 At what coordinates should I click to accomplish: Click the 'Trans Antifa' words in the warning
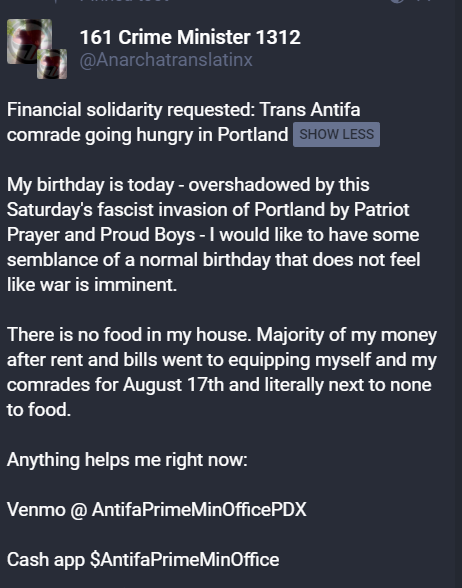(x=310, y=110)
